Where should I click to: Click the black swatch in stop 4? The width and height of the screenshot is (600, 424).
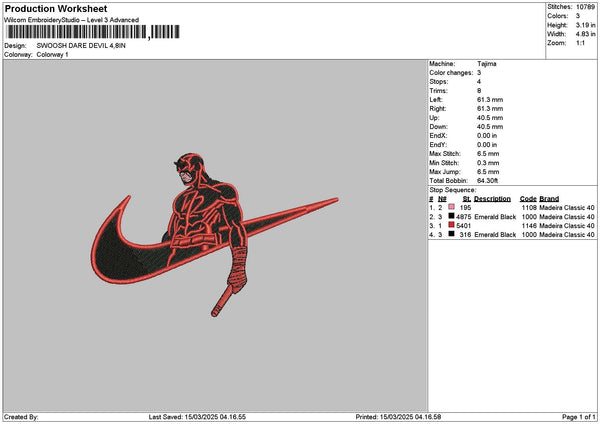tap(452, 234)
